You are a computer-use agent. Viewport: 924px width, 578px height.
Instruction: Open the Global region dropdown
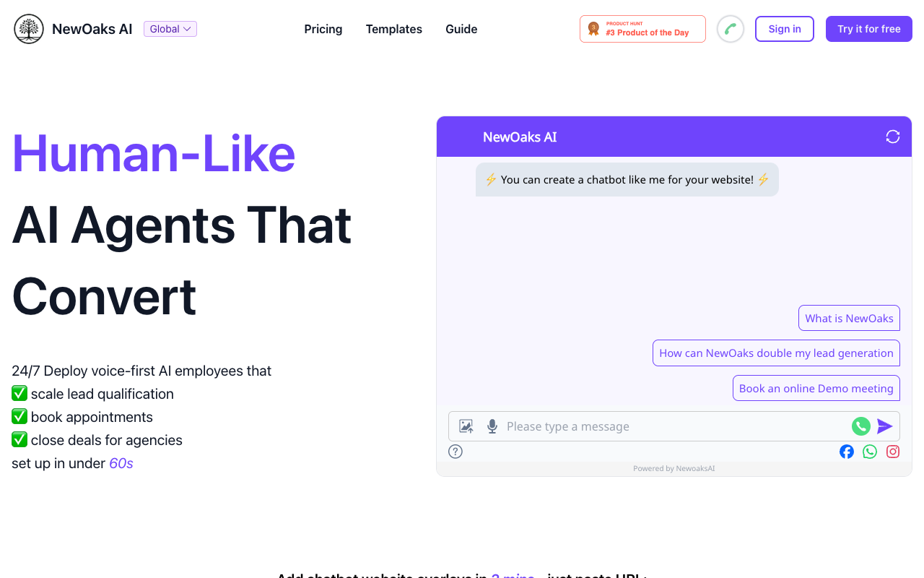(x=170, y=28)
